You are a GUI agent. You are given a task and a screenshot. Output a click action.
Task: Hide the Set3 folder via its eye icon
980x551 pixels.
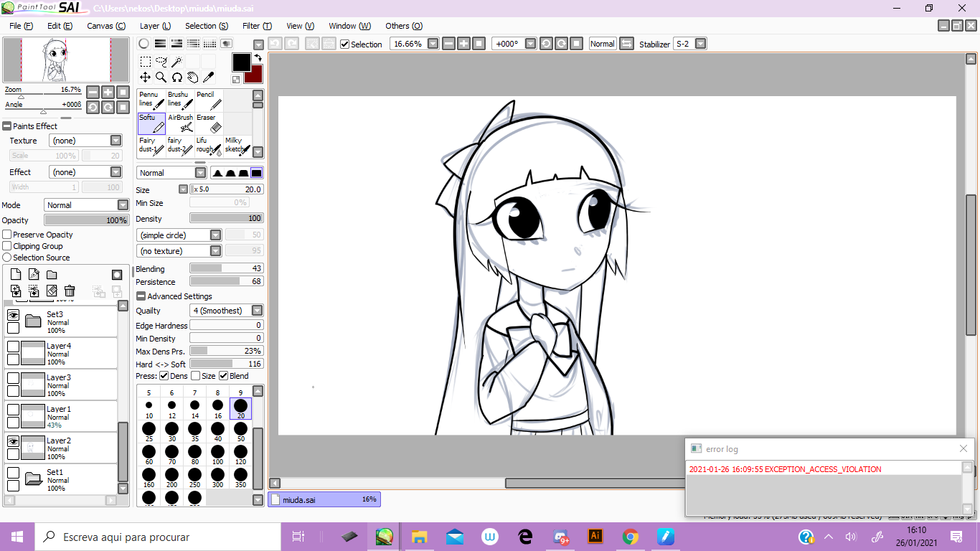(x=13, y=315)
